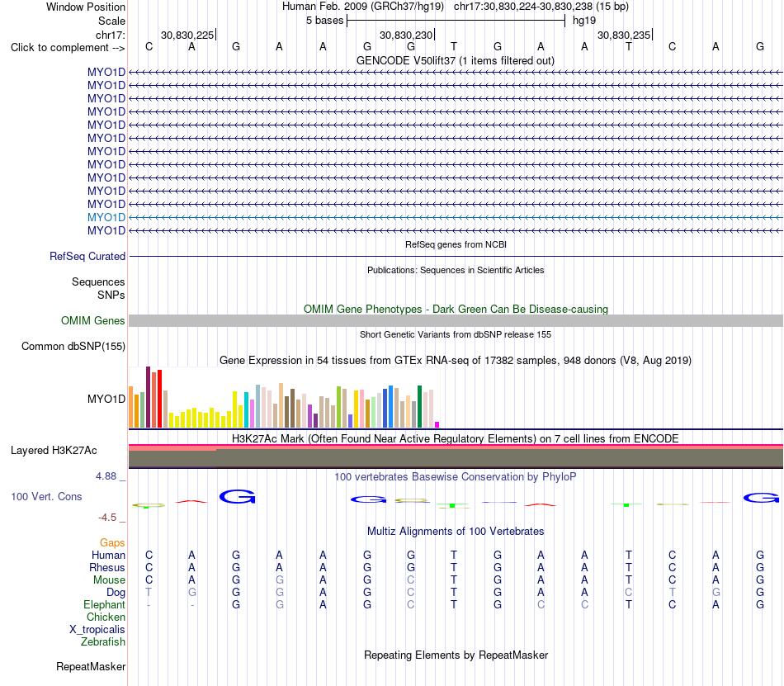Click the Scale label on the left
784x686 pixels.
(x=111, y=21)
